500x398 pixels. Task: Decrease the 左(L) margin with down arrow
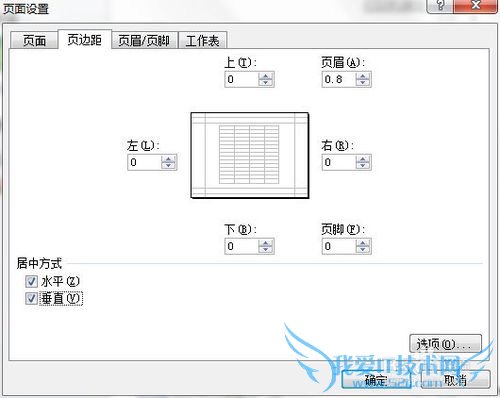tap(168, 166)
